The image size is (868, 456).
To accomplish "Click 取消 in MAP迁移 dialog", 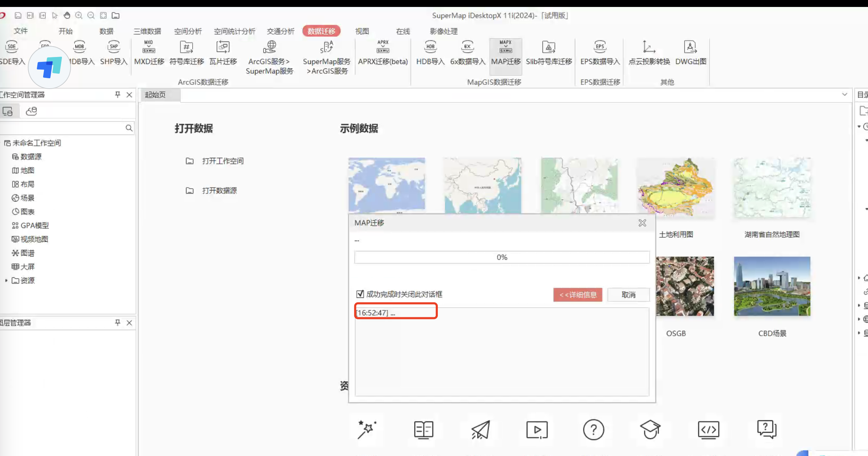I will [628, 294].
